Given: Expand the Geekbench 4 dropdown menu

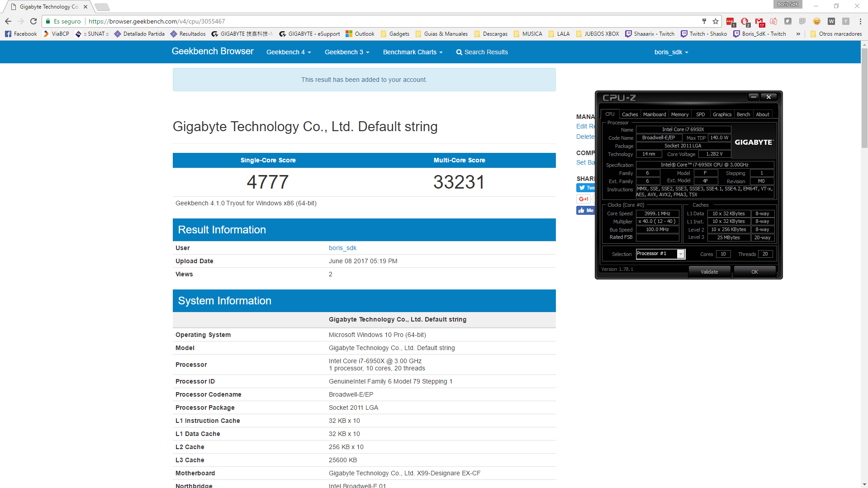Looking at the screenshot, I should [289, 52].
